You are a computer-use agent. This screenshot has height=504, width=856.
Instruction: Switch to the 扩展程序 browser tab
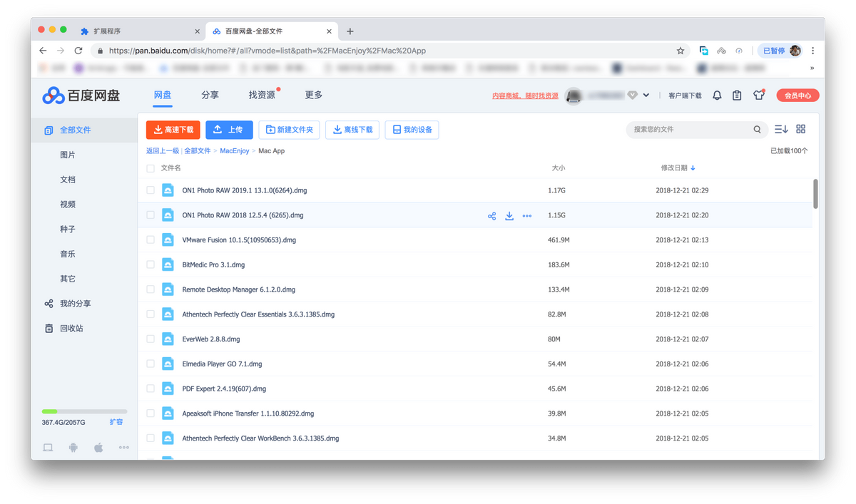pos(141,31)
